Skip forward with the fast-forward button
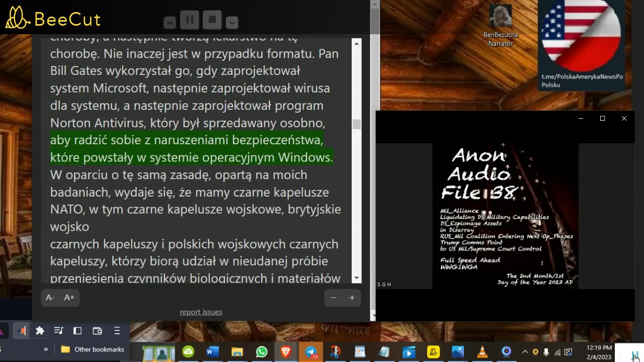This screenshot has width=644, height=362. (232, 23)
